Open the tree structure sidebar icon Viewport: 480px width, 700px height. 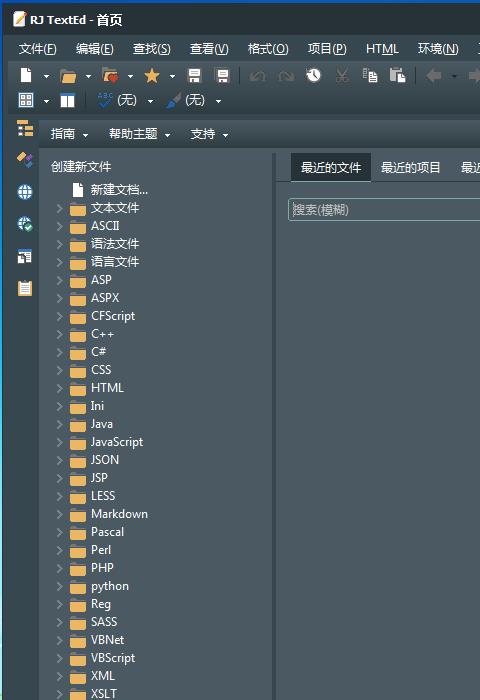(25, 128)
